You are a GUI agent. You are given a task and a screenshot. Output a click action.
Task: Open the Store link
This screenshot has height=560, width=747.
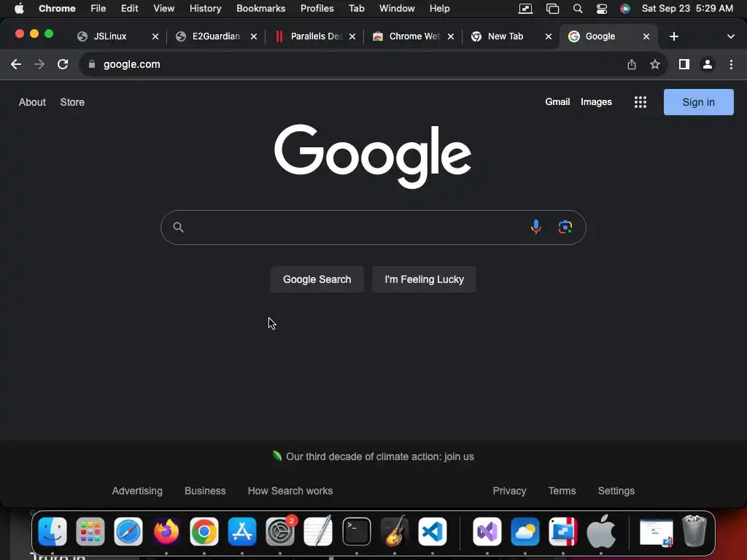tap(72, 102)
